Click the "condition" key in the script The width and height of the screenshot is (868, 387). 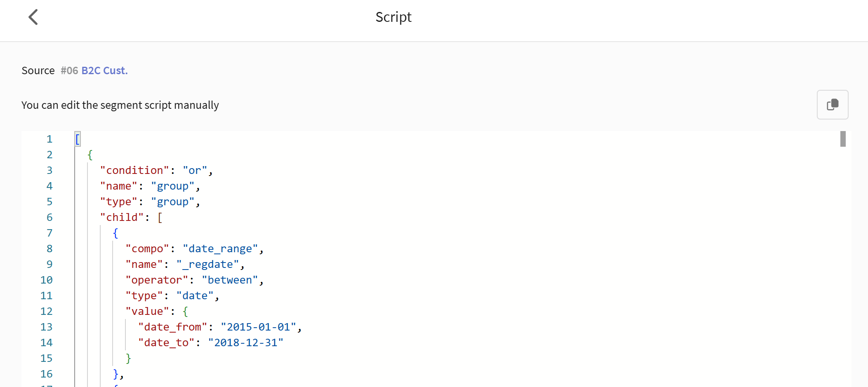[134, 170]
